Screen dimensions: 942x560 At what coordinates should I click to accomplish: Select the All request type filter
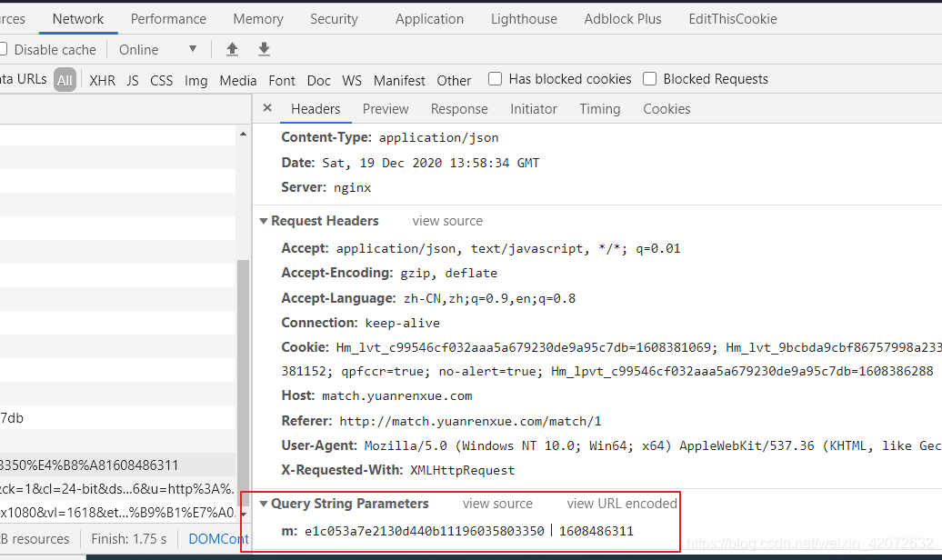(65, 79)
